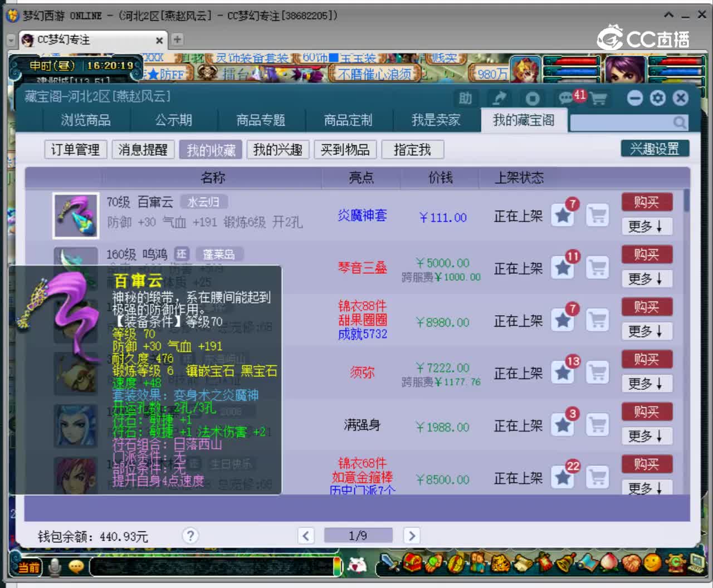
Task: Click the peach icon in bottom toolbar
Action: pos(609,563)
